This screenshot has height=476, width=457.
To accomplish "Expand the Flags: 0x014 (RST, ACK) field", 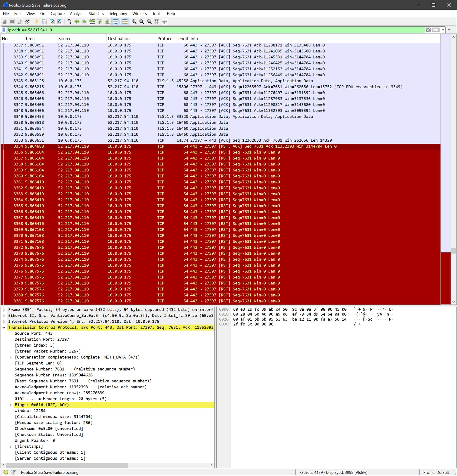I will pos(10,405).
